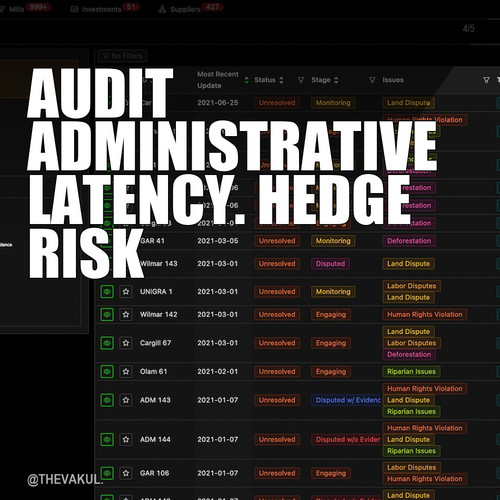Select the Cargill 67 name
This screenshot has width=500, height=500.
155,343
